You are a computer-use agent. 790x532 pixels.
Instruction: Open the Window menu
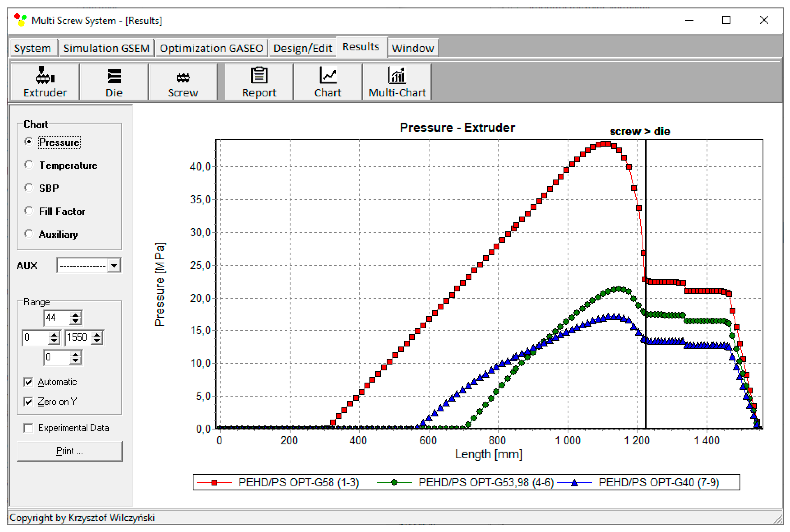tap(413, 48)
